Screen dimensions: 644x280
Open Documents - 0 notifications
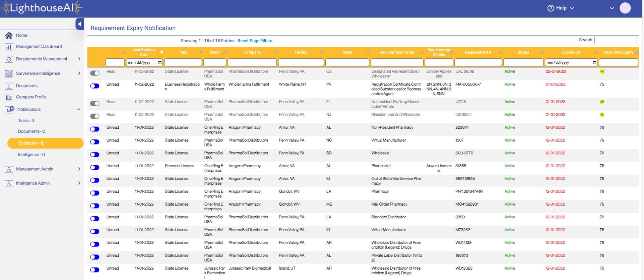pos(32,132)
